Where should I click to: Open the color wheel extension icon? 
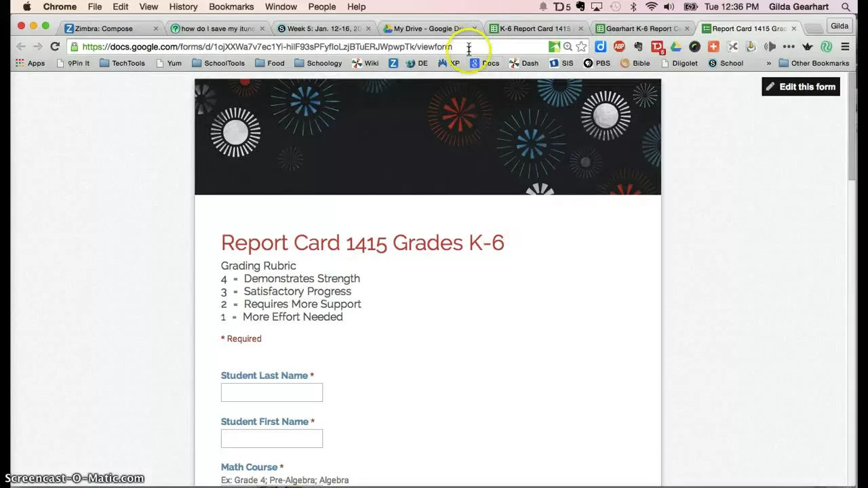[x=694, y=47]
